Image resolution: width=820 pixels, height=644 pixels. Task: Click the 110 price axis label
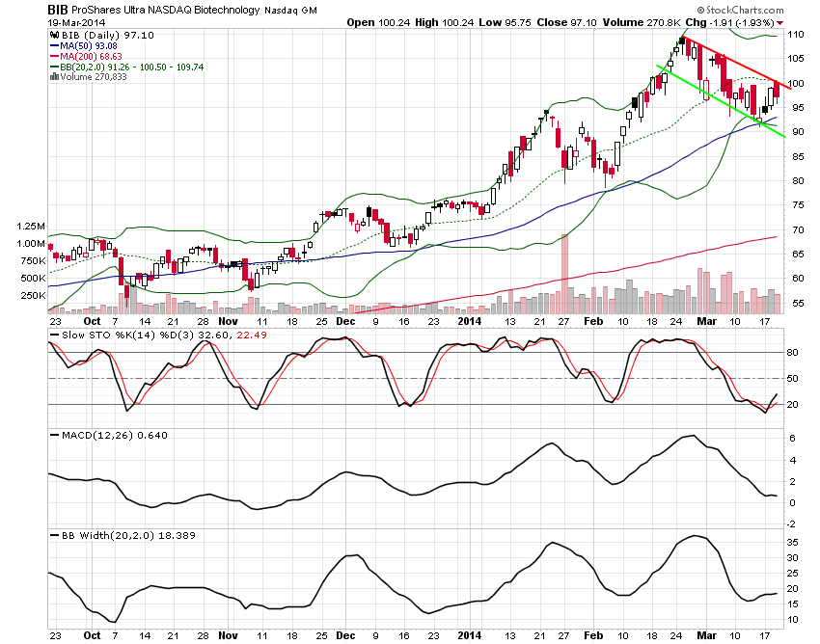pos(796,35)
